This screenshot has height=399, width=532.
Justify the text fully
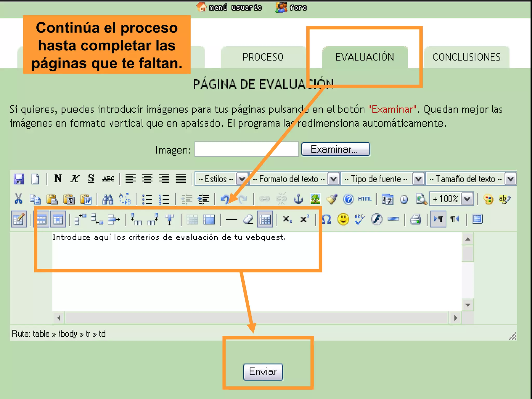pyautogui.click(x=181, y=179)
